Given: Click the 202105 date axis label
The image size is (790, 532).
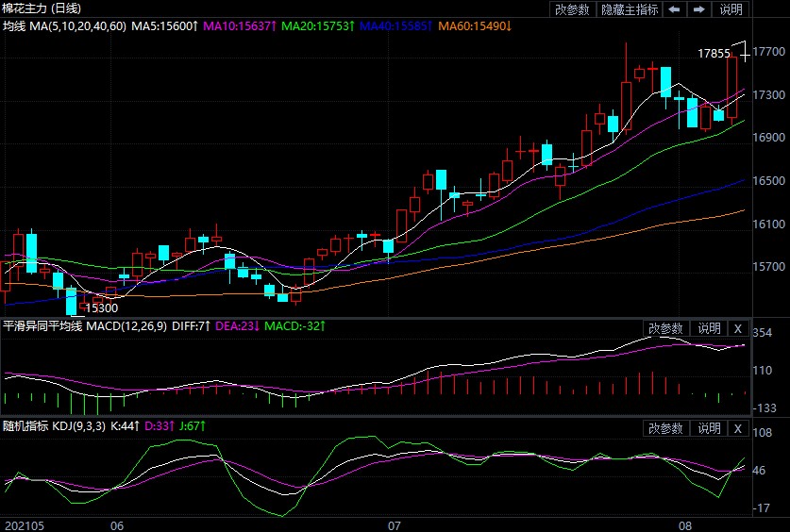Looking at the screenshot, I should click(x=25, y=526).
